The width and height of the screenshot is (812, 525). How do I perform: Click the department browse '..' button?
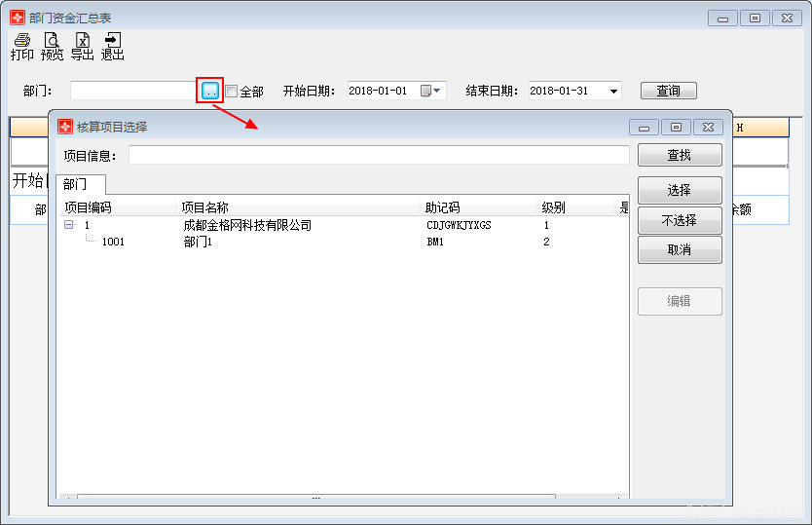pos(209,91)
